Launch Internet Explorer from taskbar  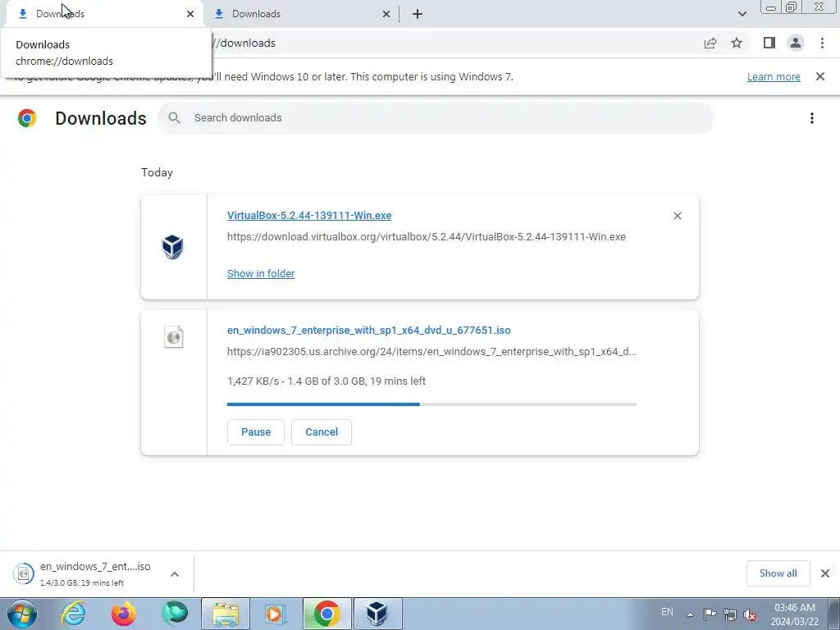[x=73, y=614]
